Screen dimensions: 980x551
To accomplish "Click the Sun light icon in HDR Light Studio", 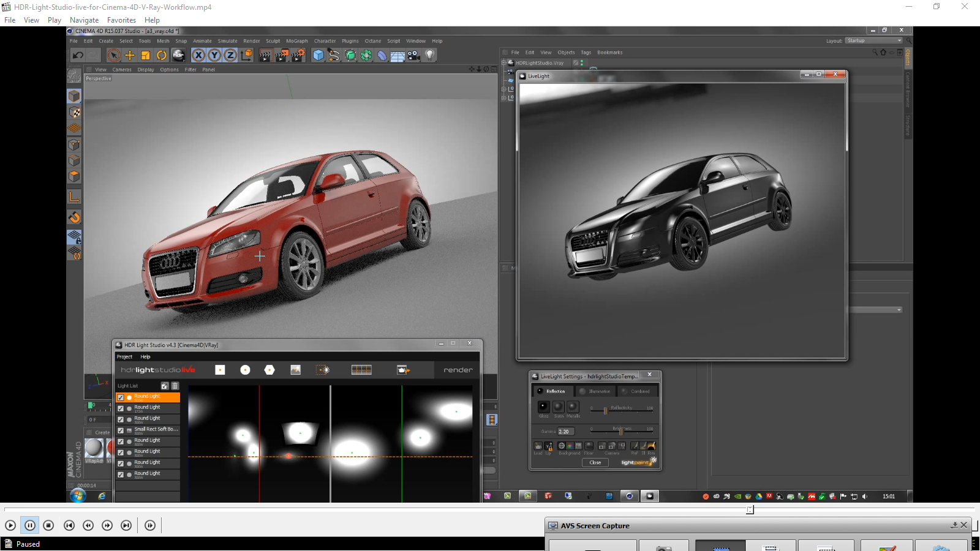I will tap(323, 370).
